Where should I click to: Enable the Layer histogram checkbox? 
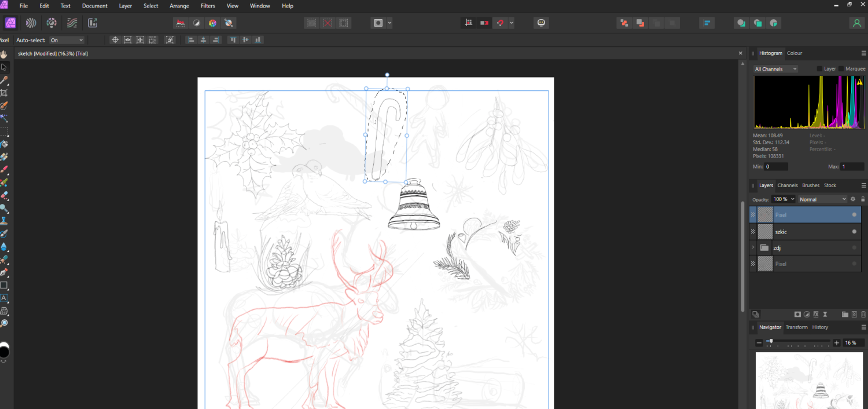point(819,69)
